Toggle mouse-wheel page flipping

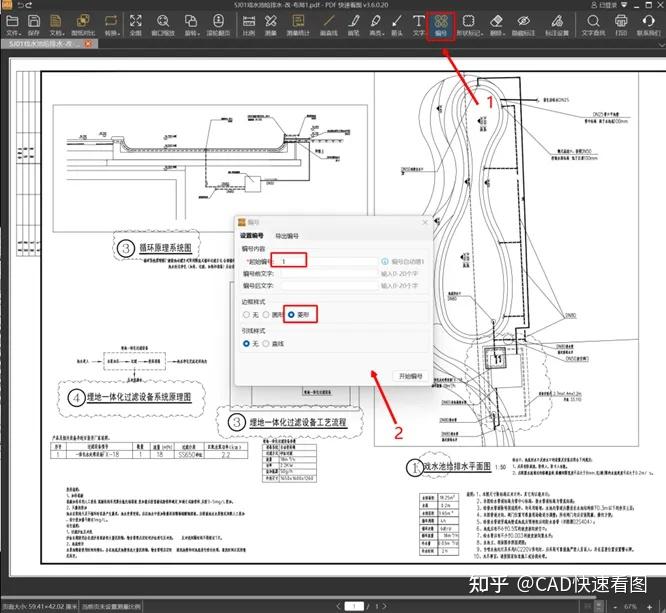click(x=218, y=25)
